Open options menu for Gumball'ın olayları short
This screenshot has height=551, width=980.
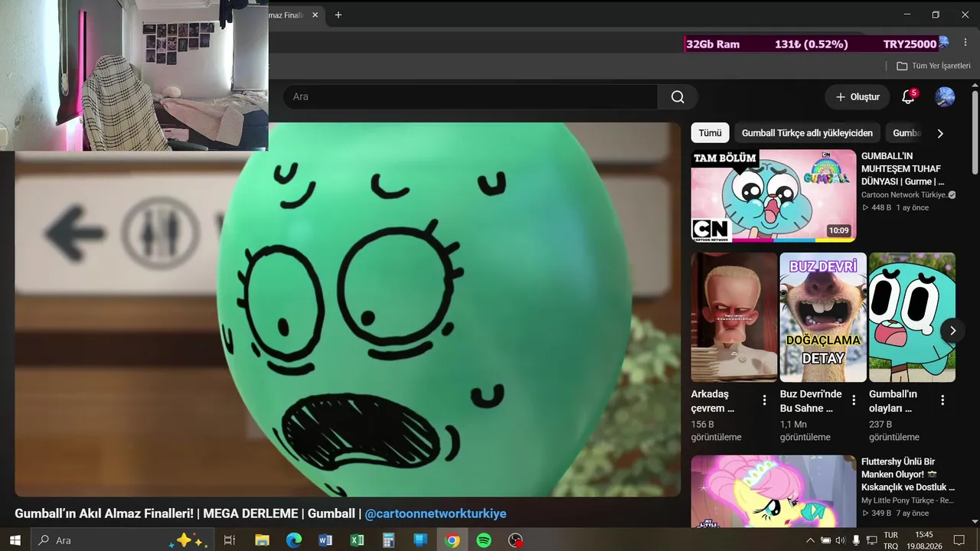tap(942, 400)
